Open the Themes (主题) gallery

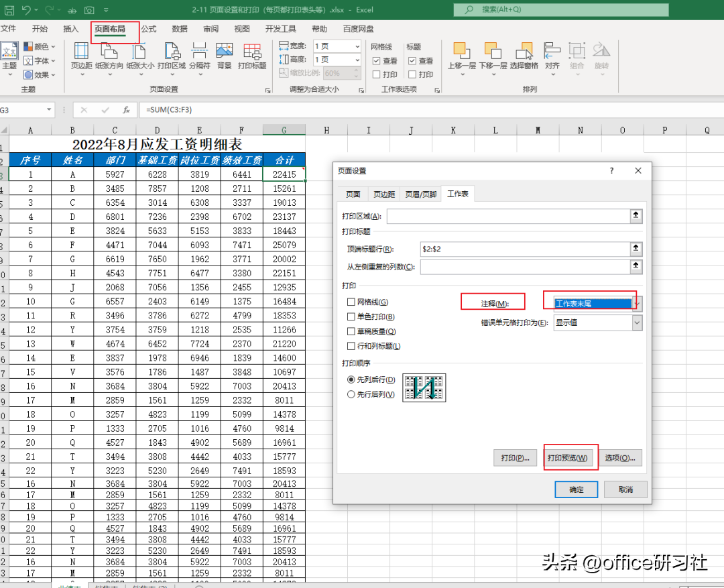pyautogui.click(x=9, y=58)
